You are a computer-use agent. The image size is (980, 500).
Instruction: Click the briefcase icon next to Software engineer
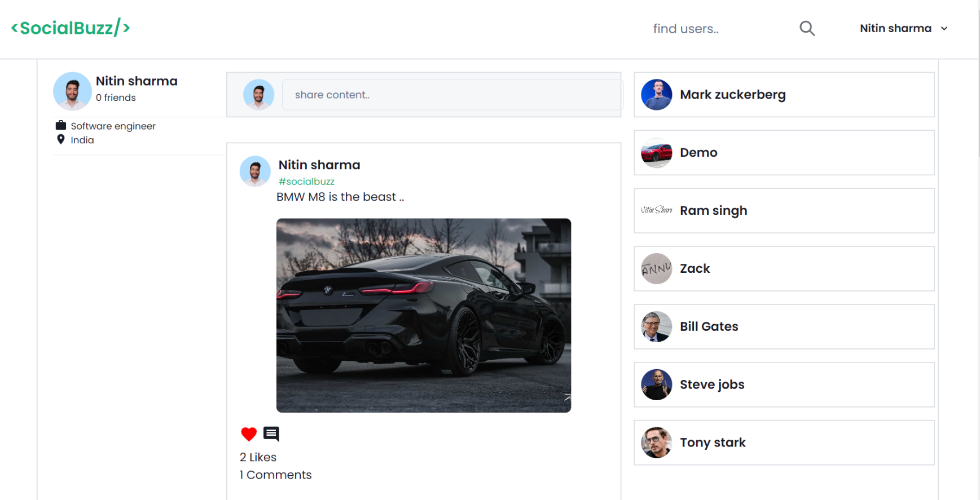pos(61,125)
